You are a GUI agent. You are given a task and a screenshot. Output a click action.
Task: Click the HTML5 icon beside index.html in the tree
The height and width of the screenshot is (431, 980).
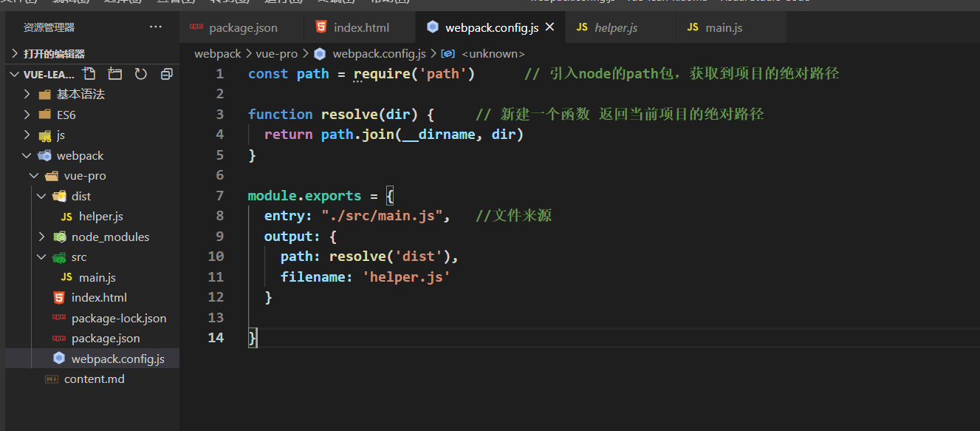[59, 297]
